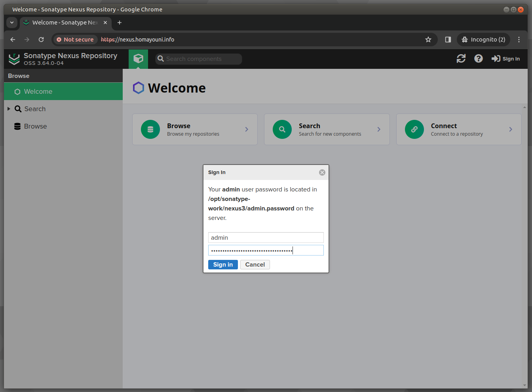Click the password field in dialog
The height and width of the screenshot is (392, 532).
(x=266, y=250)
